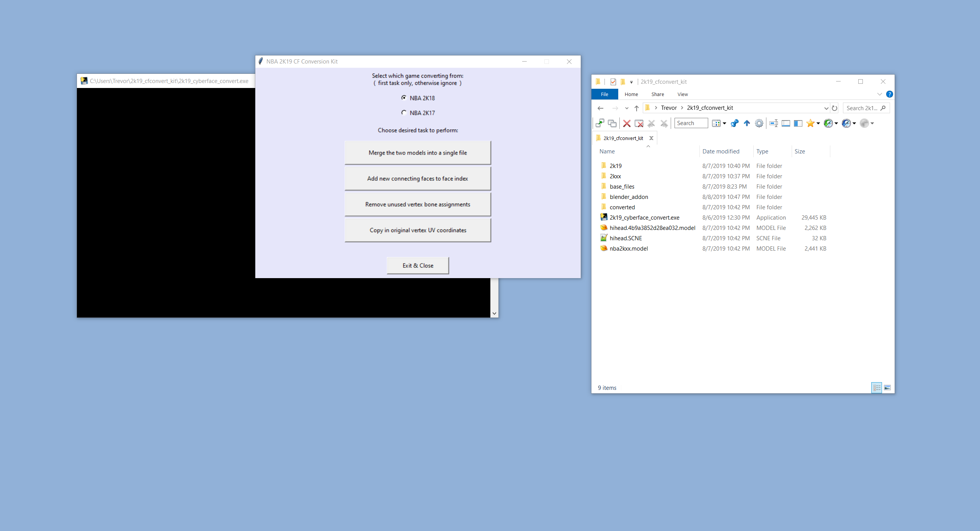The image size is (980, 531).
Task: Open the View ribbon tab
Action: 683,94
